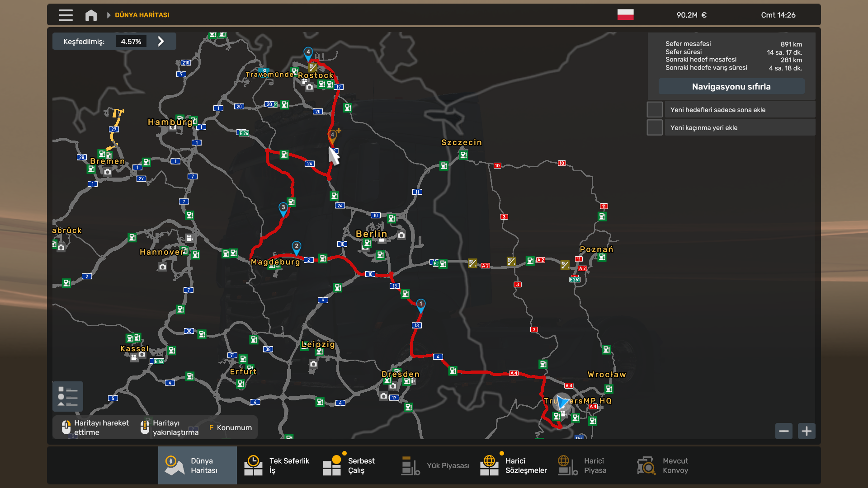Open the Tek Seferlik İş tab
The width and height of the screenshot is (868, 488).
[277, 465]
